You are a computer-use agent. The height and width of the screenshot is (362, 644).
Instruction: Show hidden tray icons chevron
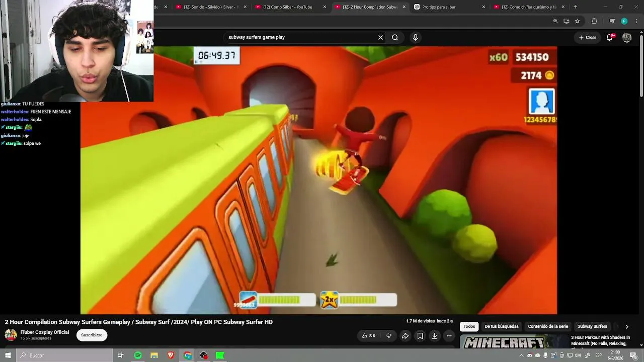521,355
